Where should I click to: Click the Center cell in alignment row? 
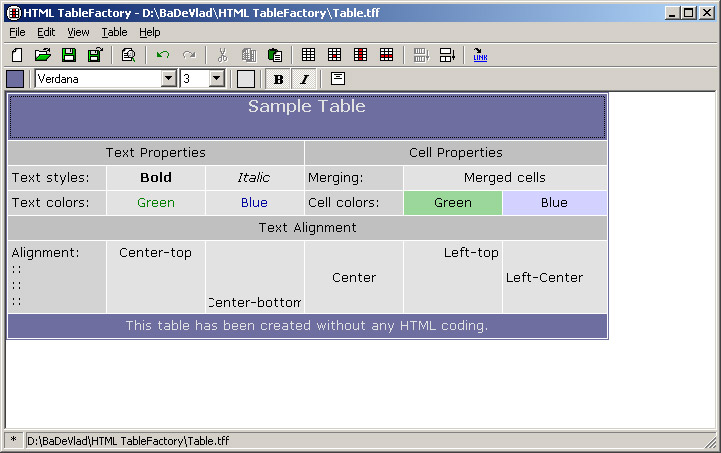pyautogui.click(x=354, y=277)
